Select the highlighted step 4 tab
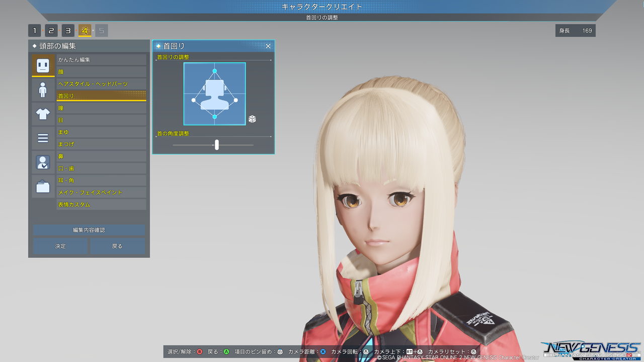 pos(85,31)
